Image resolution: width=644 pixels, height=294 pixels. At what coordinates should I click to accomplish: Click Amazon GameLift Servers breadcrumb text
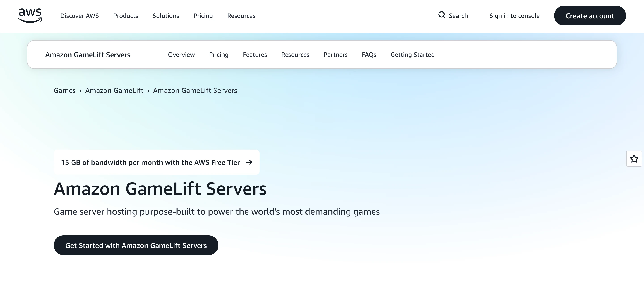click(x=195, y=90)
